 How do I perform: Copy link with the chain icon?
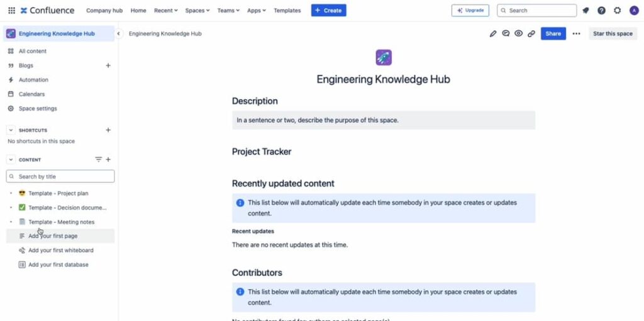[531, 34]
